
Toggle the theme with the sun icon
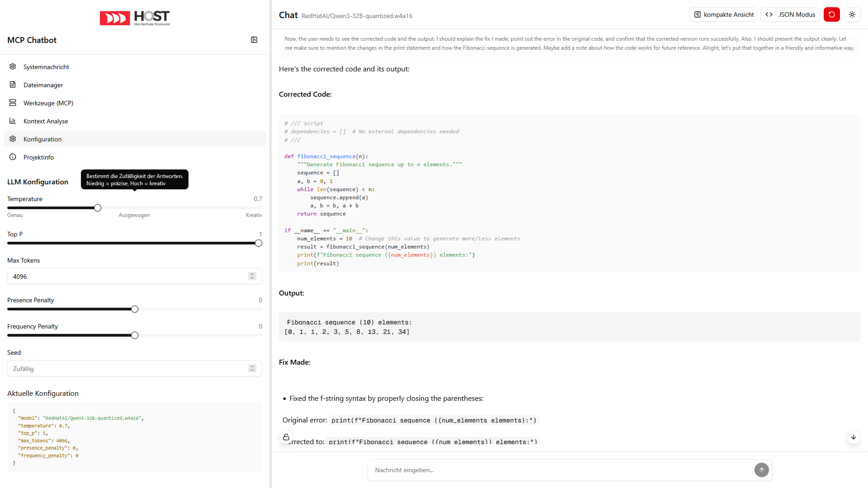(x=852, y=14)
